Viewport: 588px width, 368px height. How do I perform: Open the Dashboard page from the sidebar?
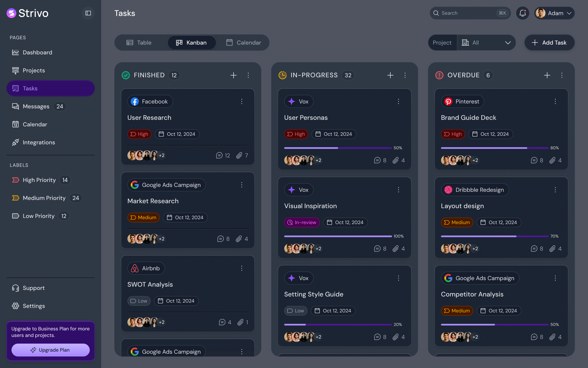(37, 52)
